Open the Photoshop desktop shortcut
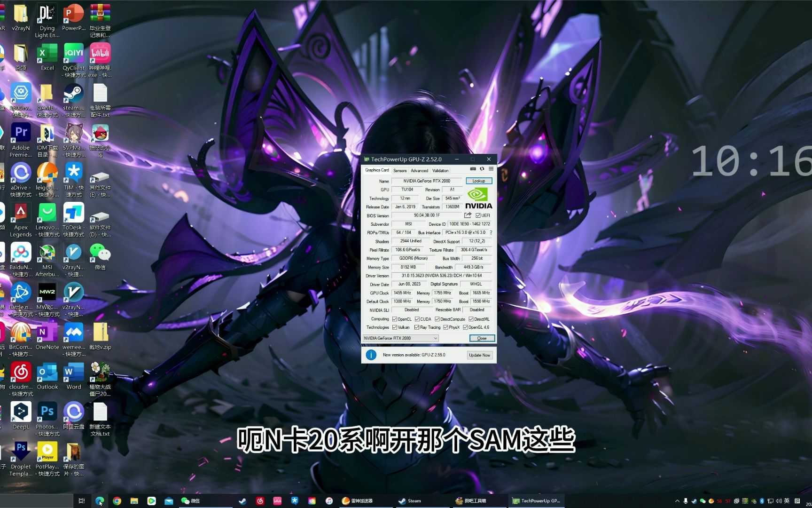Image resolution: width=812 pixels, height=508 pixels. [47, 419]
